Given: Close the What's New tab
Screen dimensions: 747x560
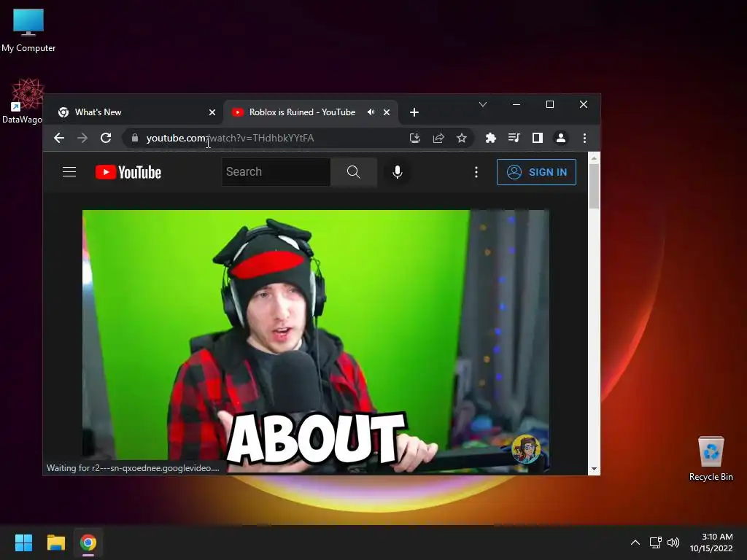Looking at the screenshot, I should pos(212,112).
